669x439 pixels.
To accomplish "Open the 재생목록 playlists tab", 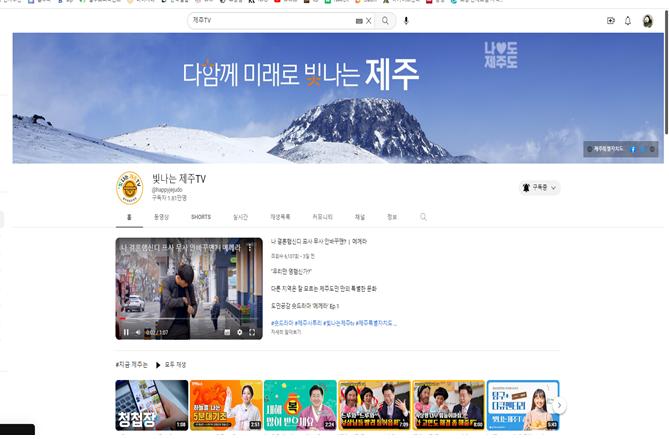I will [x=280, y=217].
